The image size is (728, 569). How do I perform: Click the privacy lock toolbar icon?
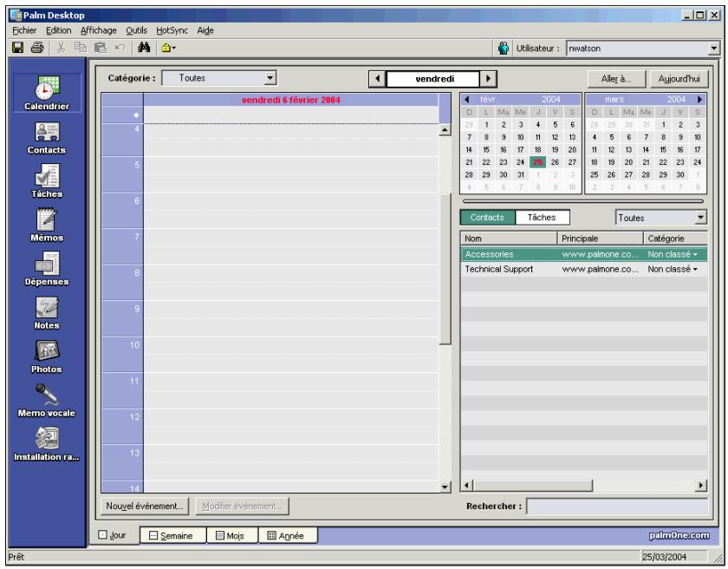(x=168, y=48)
